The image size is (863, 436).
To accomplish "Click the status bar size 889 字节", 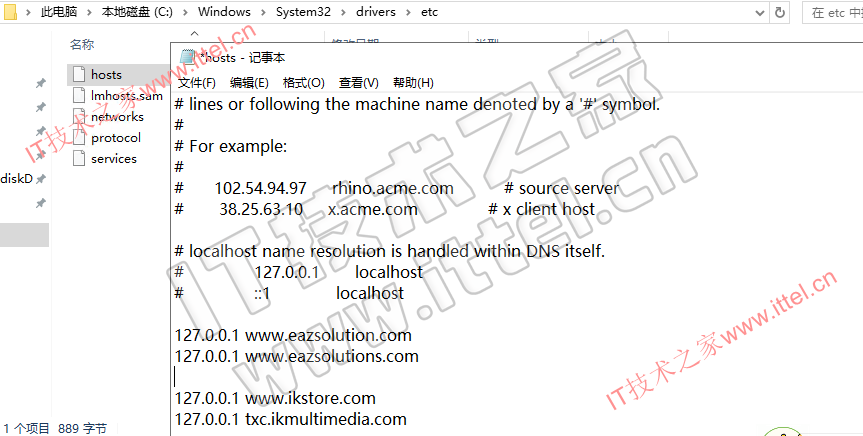I will [83, 428].
